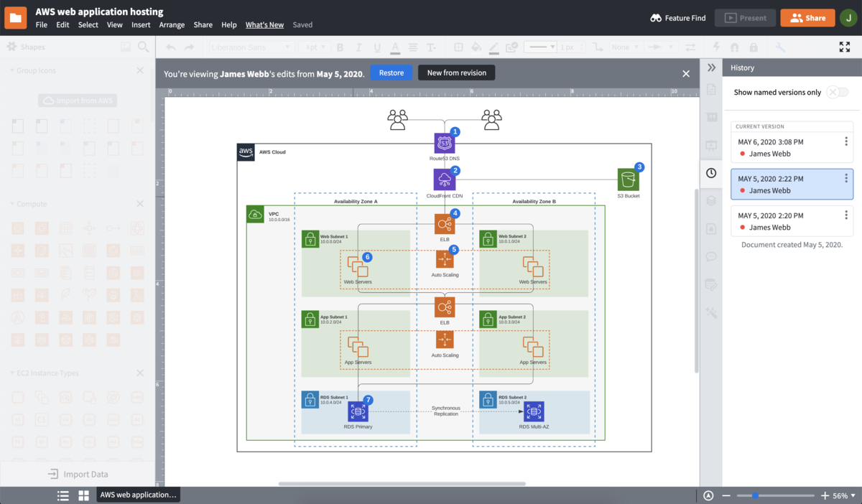
Task: Open the Help menu
Action: [x=229, y=24]
